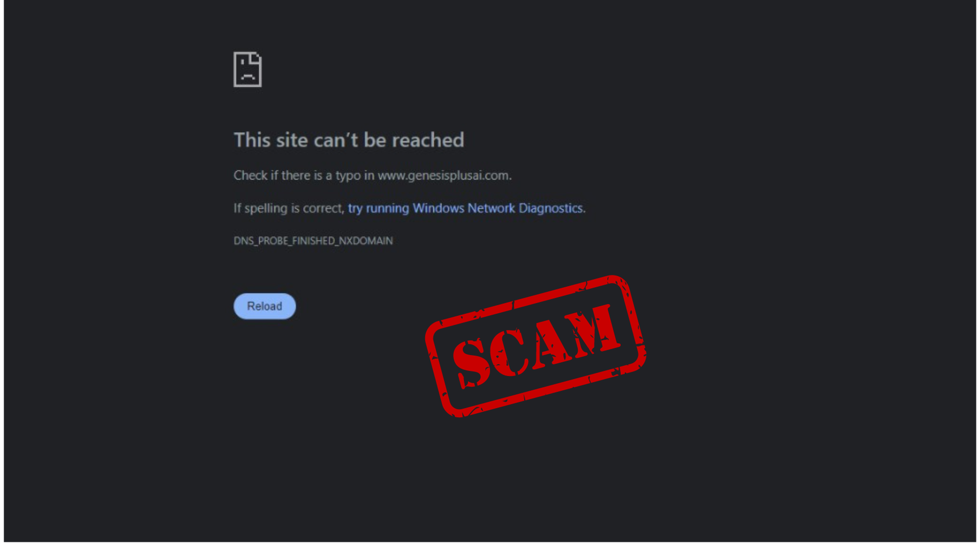Click the DNS_PROBE part of the error code
This screenshot has width=980, height=551.
pyautogui.click(x=261, y=241)
